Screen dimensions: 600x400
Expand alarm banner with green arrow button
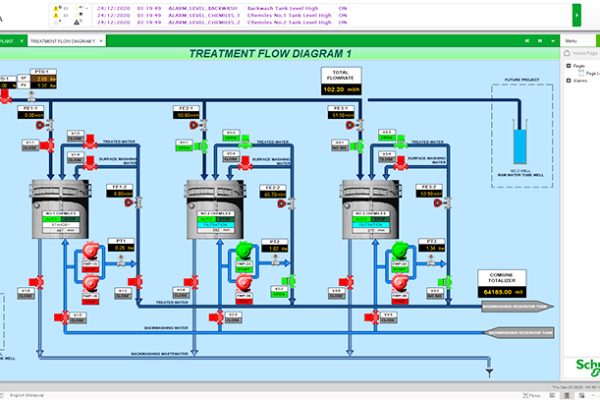pyautogui.click(x=576, y=15)
